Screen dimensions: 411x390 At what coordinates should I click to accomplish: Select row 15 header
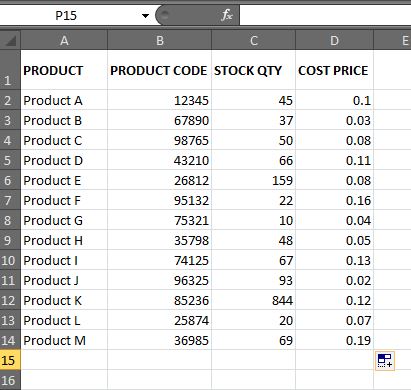[x=10, y=360]
